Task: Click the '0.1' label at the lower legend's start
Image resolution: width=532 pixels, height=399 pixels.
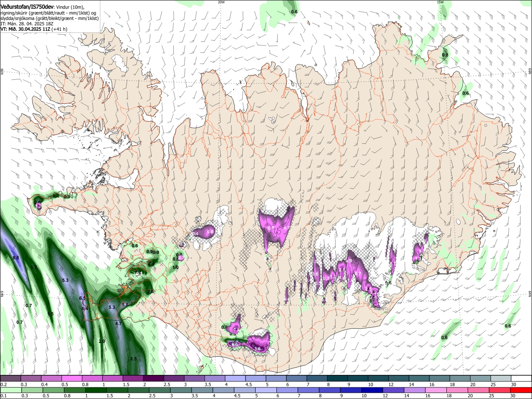Action: [3, 396]
